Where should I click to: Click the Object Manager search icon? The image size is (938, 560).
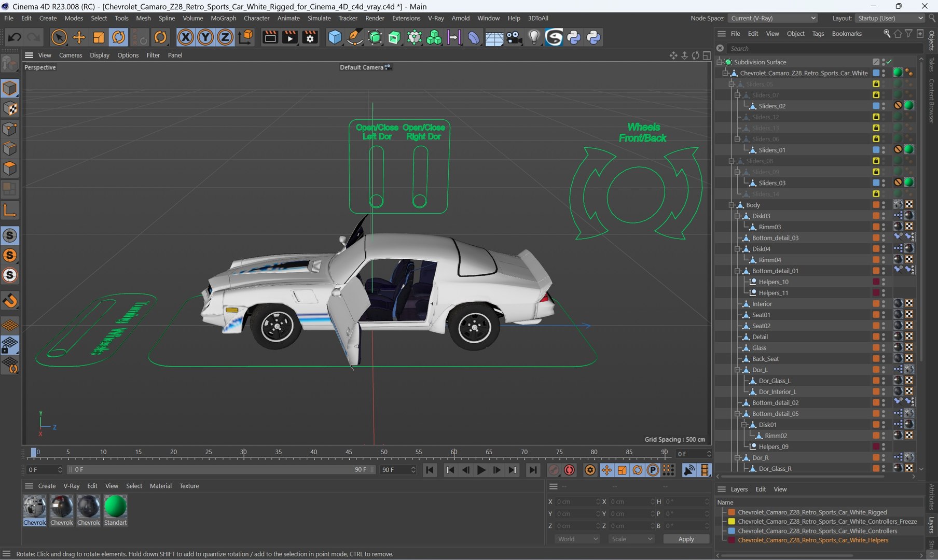point(887,33)
